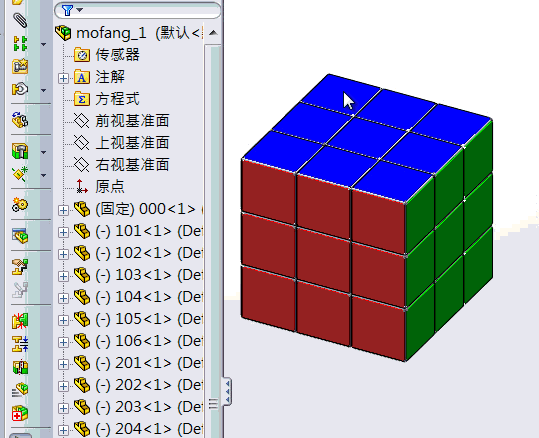Click the 传感器 sensors folder icon
Image resolution: width=539 pixels, height=438 pixels.
pos(82,55)
